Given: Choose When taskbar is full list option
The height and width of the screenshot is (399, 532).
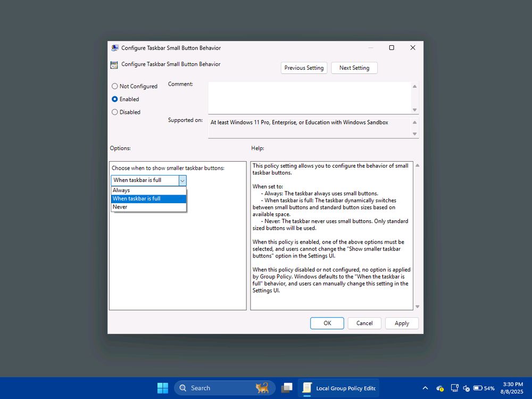Looking at the screenshot, I should coord(148,198).
